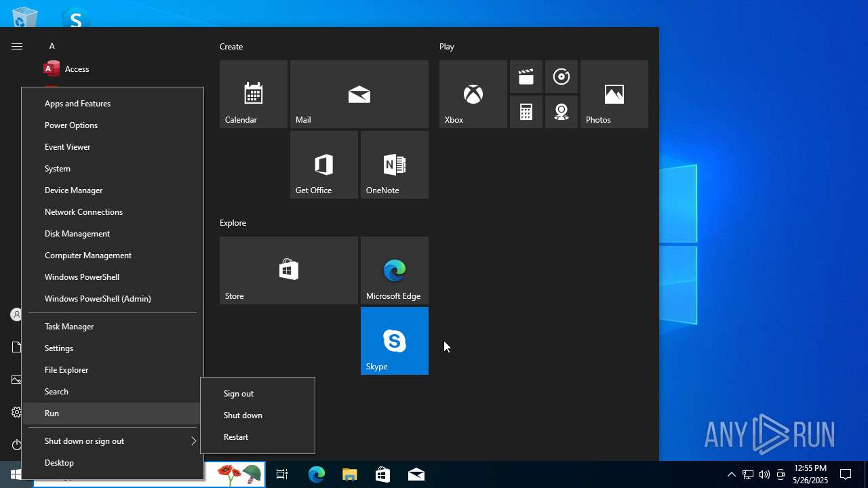Launch Microsoft Edge tile
This screenshot has height=488, width=868.
[395, 270]
